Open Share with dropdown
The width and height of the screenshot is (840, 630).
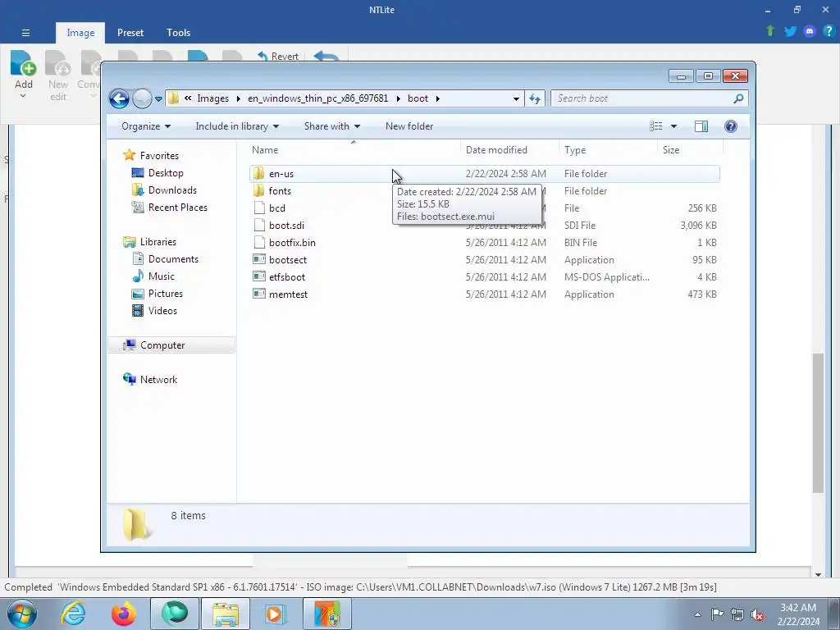(331, 126)
